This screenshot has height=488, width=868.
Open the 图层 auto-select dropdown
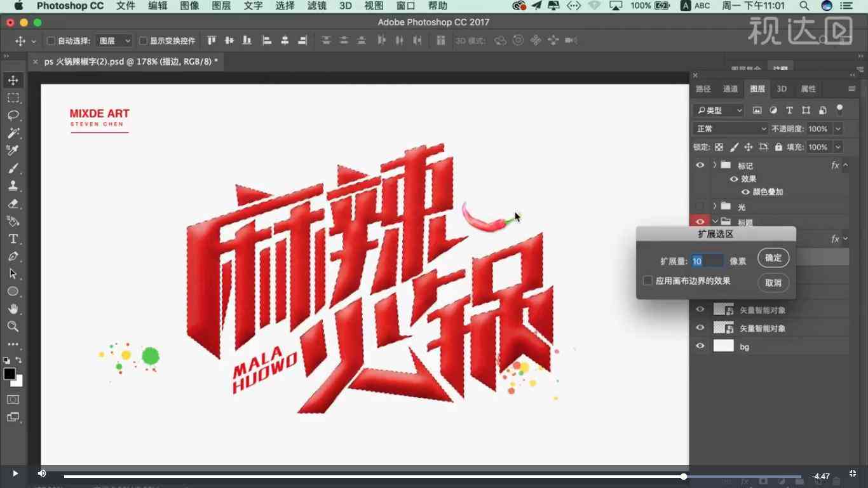pyautogui.click(x=114, y=41)
